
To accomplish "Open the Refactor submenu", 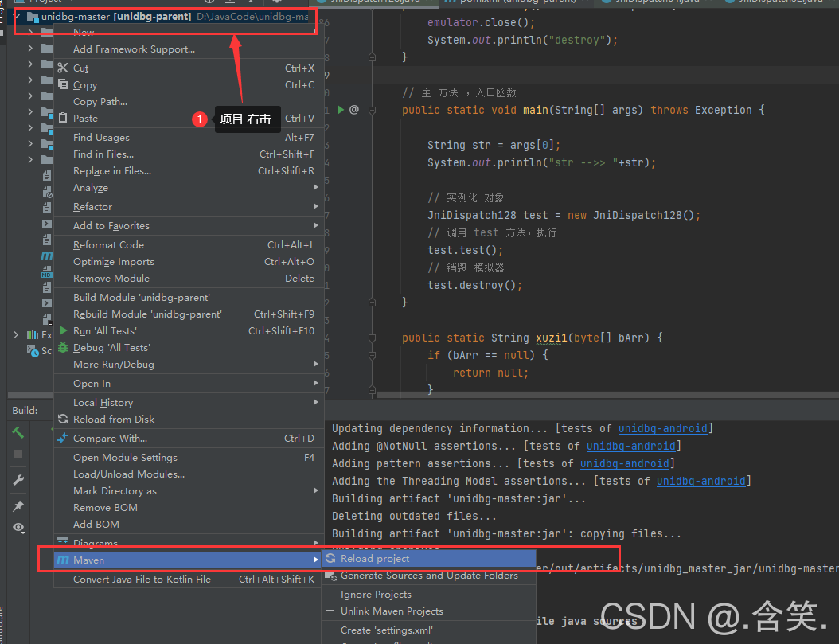I will (189, 206).
